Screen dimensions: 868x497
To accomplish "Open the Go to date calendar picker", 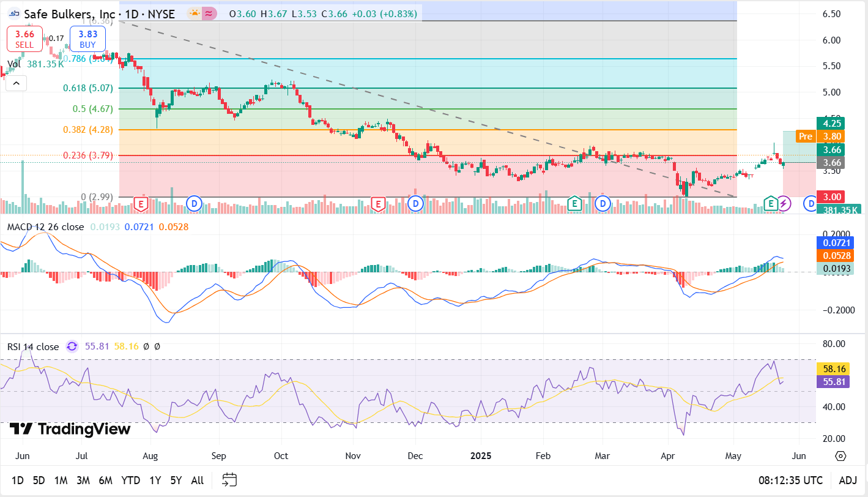I will point(229,480).
